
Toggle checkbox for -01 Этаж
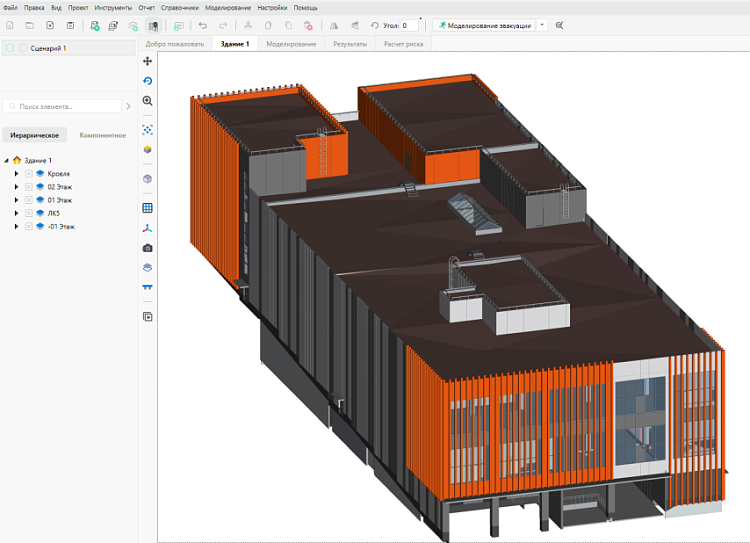(x=29, y=226)
